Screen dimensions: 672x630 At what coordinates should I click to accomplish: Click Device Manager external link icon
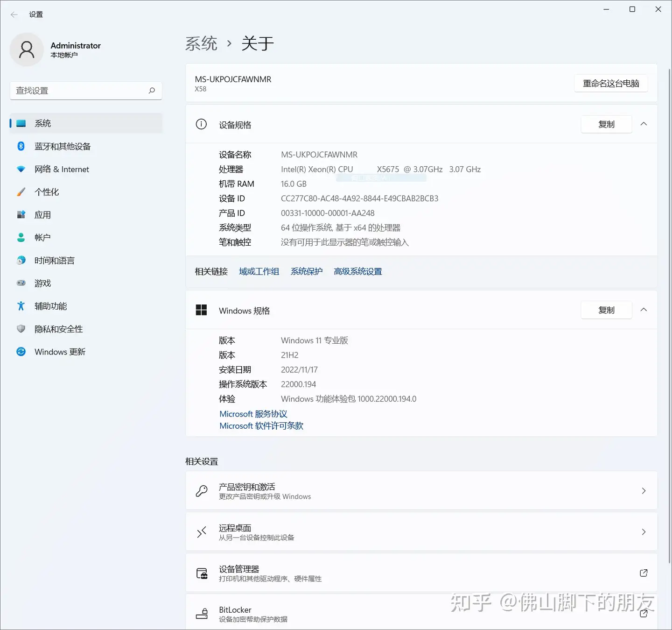644,573
